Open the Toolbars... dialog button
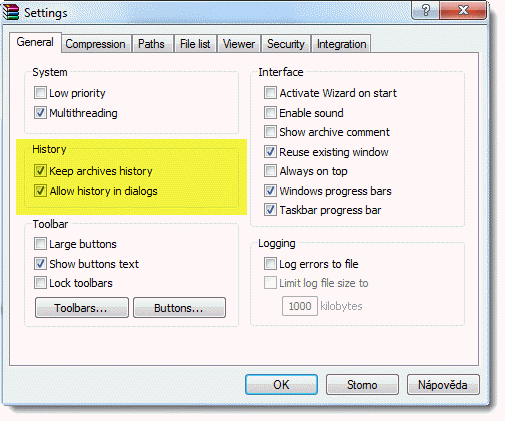The width and height of the screenshot is (505, 421). pyautogui.click(x=82, y=308)
